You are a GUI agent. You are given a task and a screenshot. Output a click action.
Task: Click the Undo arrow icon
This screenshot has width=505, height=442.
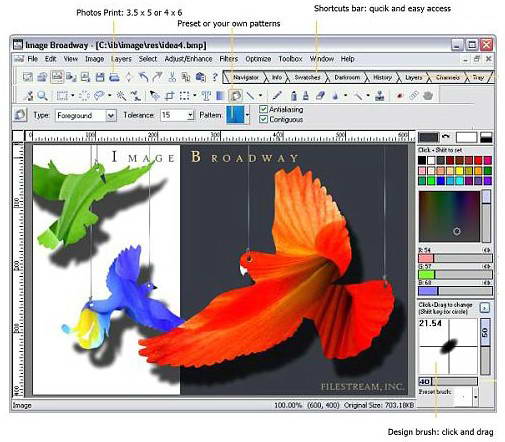pyautogui.click(x=143, y=77)
